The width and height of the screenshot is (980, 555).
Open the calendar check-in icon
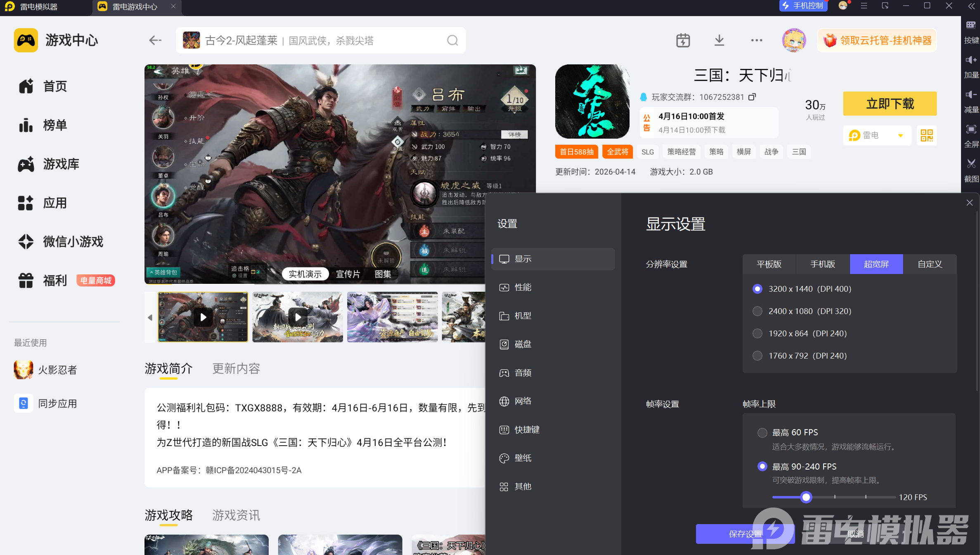click(x=683, y=40)
